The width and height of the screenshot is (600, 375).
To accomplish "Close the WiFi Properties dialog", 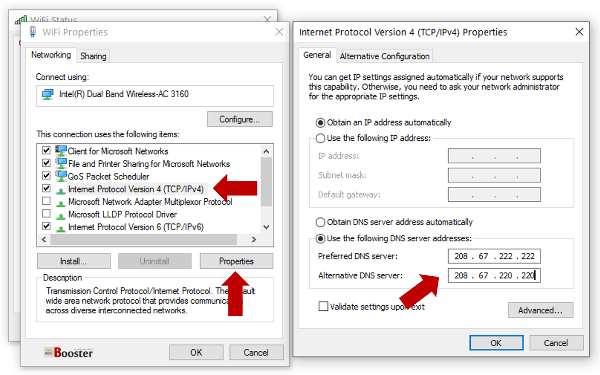I will click(279, 32).
